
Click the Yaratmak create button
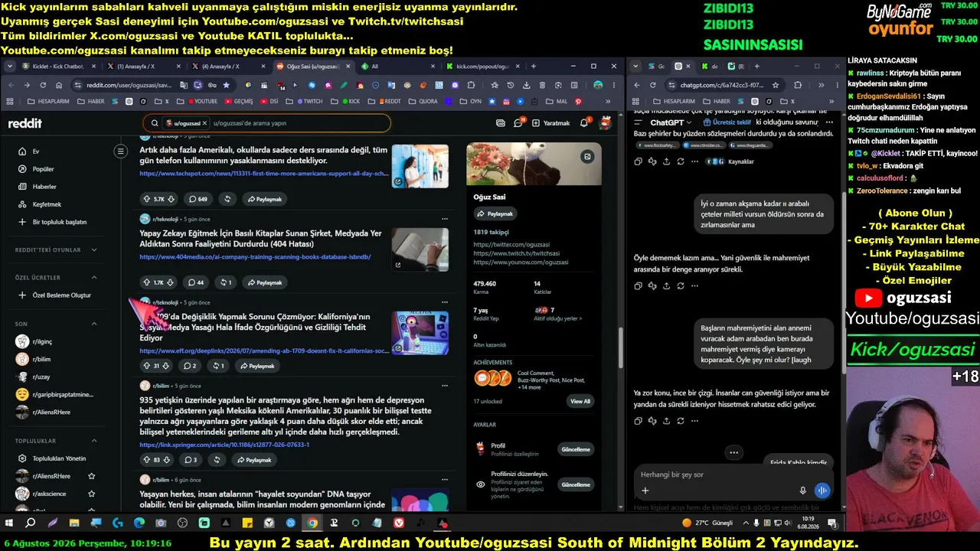tap(551, 123)
